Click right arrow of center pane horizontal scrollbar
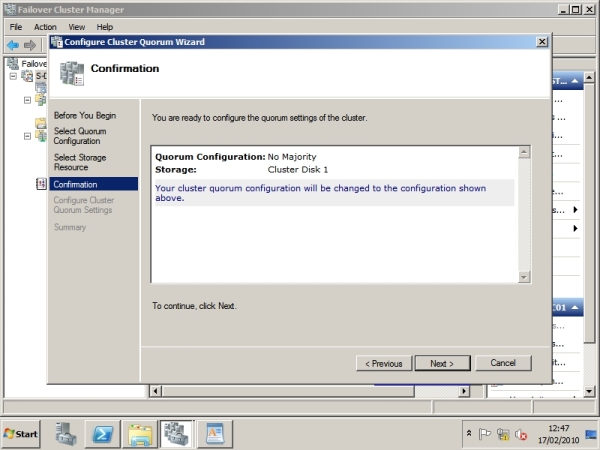 [x=464, y=391]
